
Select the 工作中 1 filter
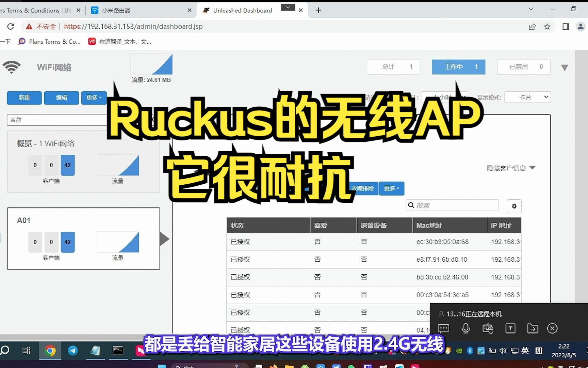pyautogui.click(x=458, y=67)
